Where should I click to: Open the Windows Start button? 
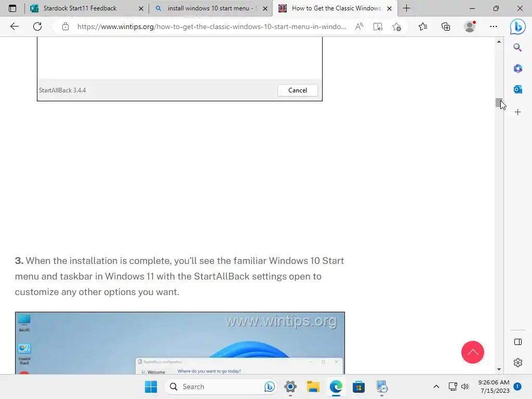(x=151, y=387)
